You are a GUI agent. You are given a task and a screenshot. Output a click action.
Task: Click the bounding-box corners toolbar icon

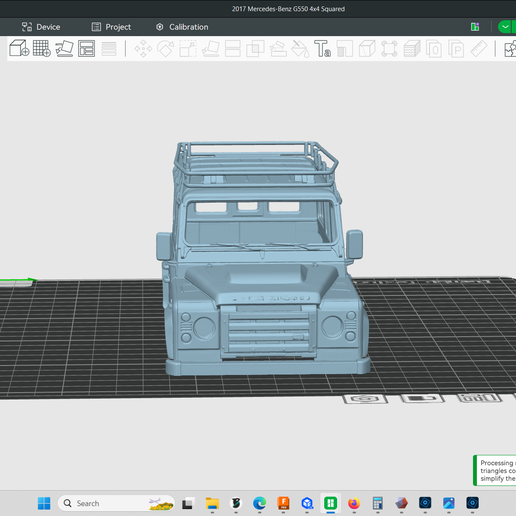[x=389, y=49]
